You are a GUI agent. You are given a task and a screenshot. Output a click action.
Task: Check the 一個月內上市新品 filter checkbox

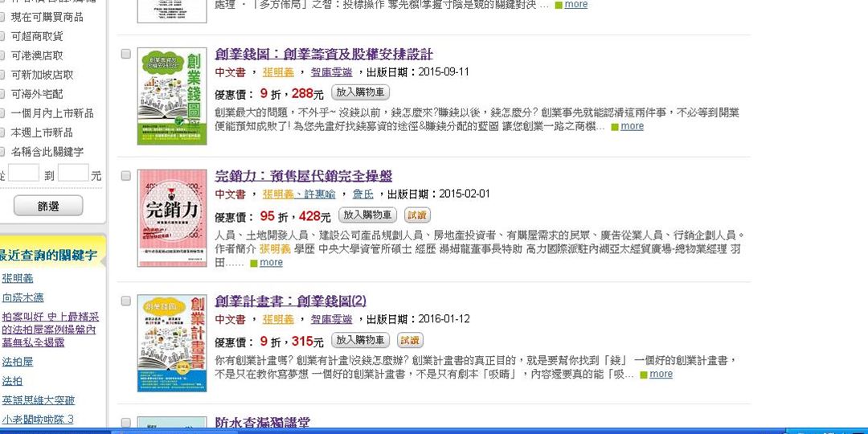pos(2,113)
